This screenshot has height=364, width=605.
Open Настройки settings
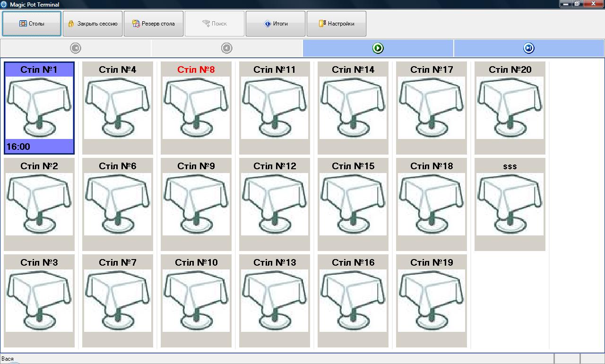337,24
